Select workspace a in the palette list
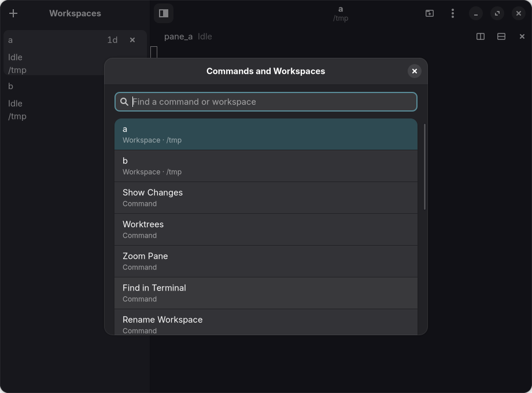The image size is (532, 393). (266, 134)
